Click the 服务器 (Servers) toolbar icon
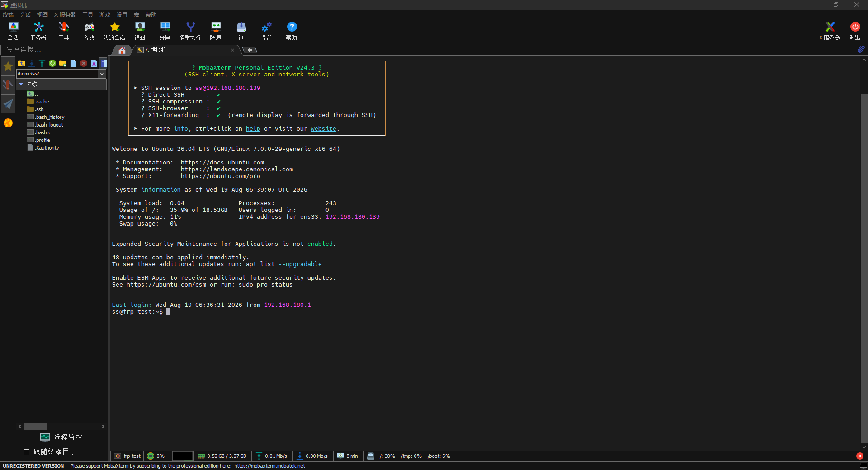The width and height of the screenshot is (868, 470). click(x=38, y=31)
